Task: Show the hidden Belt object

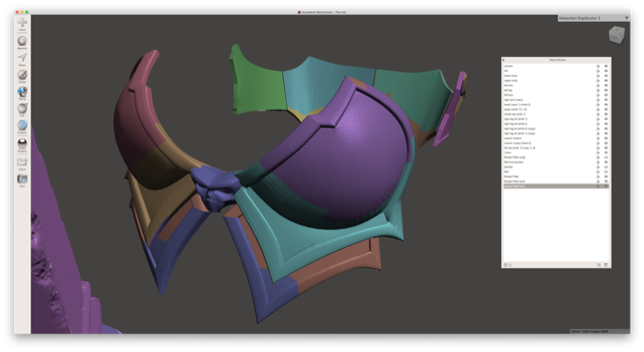Action: pos(606,172)
